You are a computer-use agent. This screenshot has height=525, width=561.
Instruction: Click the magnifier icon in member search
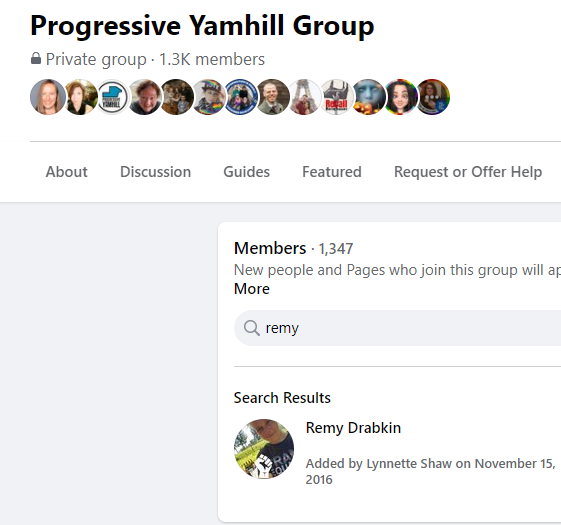pyautogui.click(x=252, y=328)
